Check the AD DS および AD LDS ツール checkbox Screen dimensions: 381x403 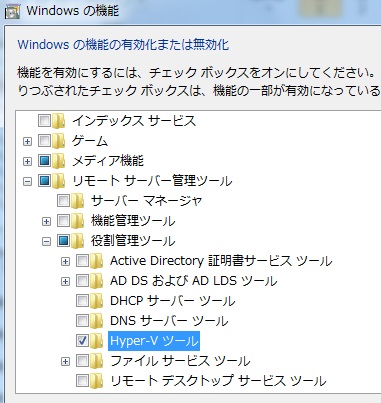[x=82, y=280]
